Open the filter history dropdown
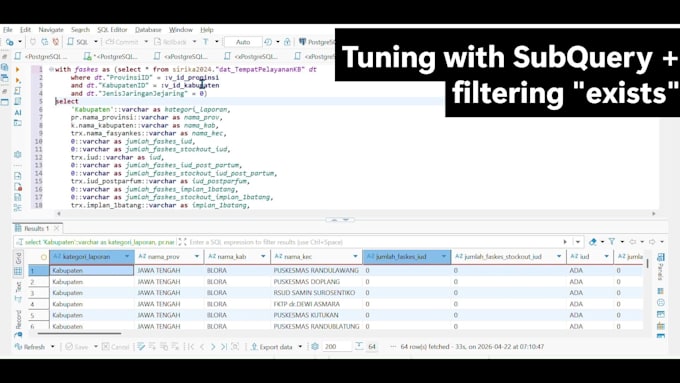The image size is (680, 383). click(x=578, y=242)
